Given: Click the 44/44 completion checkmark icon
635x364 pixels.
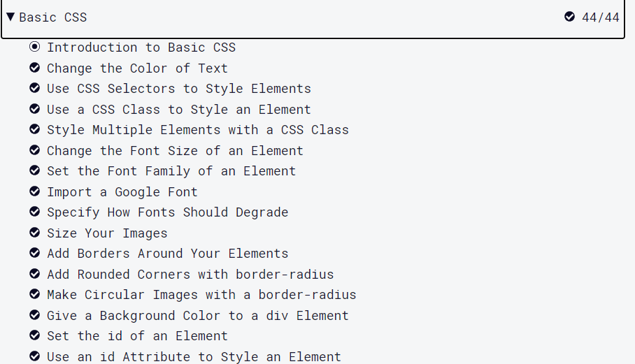Looking at the screenshot, I should pyautogui.click(x=569, y=17).
